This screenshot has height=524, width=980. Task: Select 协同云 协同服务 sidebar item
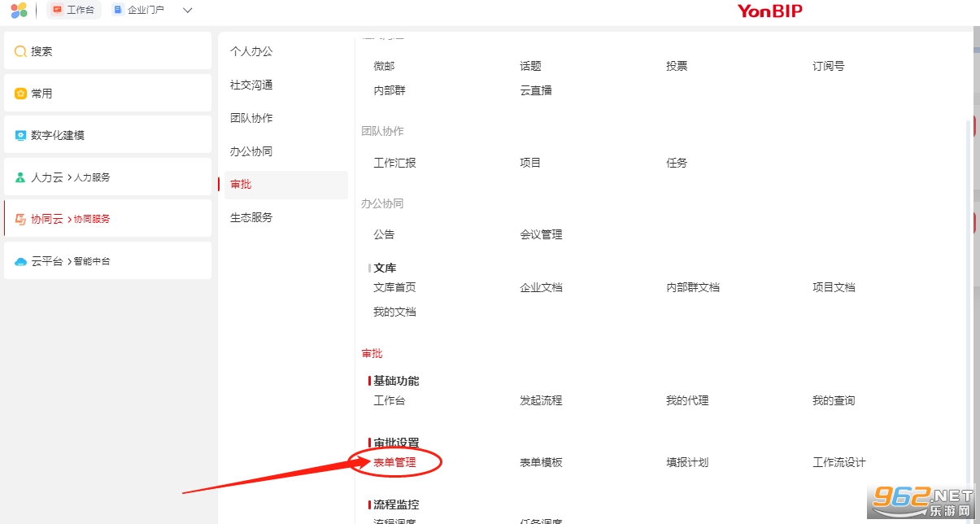click(107, 218)
